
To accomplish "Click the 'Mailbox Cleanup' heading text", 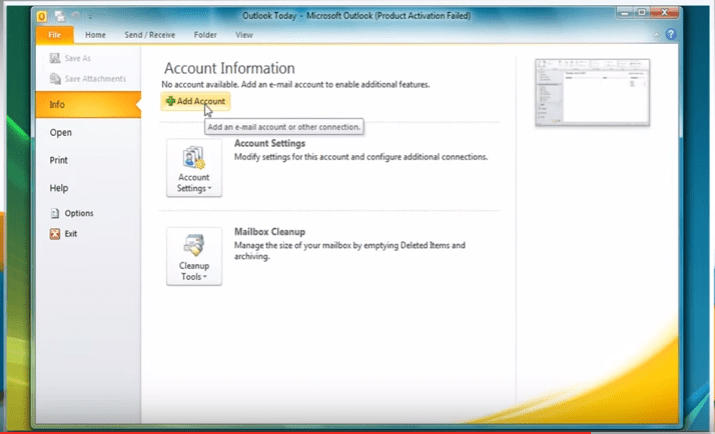I will 269,232.
